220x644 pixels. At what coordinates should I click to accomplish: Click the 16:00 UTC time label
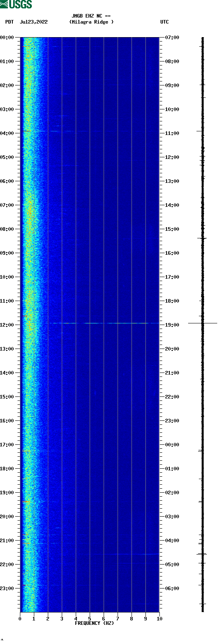(x=172, y=253)
